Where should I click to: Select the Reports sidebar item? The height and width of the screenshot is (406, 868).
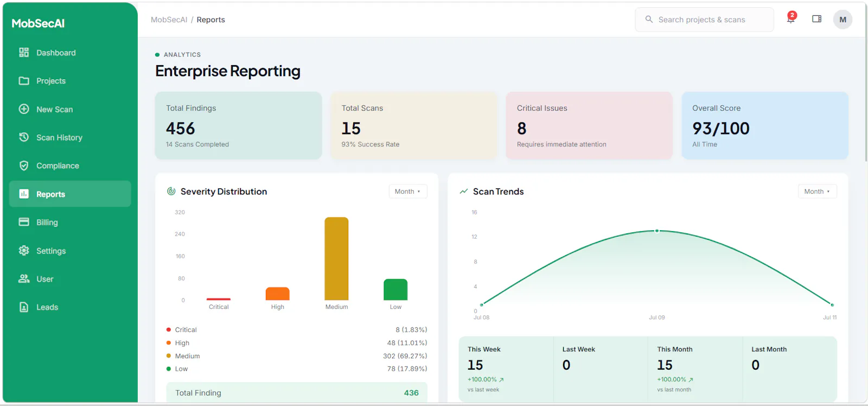pos(70,194)
